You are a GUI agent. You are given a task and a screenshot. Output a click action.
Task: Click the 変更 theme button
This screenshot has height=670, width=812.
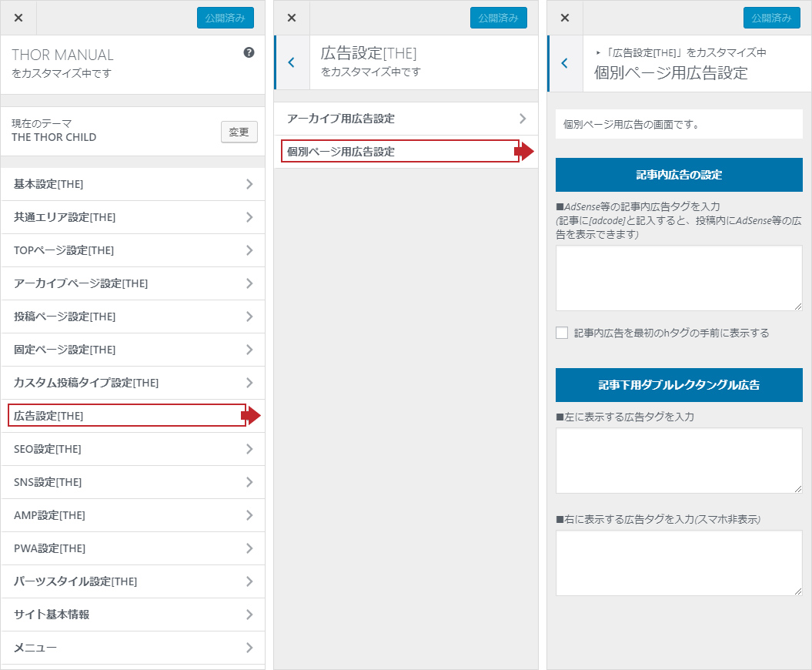tap(239, 132)
